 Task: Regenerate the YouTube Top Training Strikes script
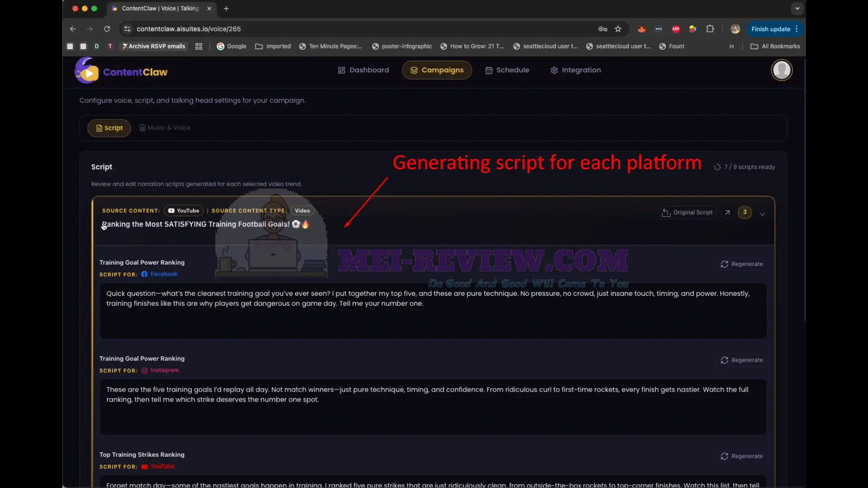pyautogui.click(x=741, y=456)
